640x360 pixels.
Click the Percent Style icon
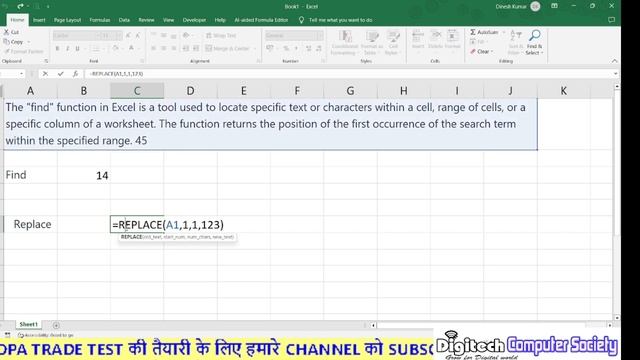286,49
